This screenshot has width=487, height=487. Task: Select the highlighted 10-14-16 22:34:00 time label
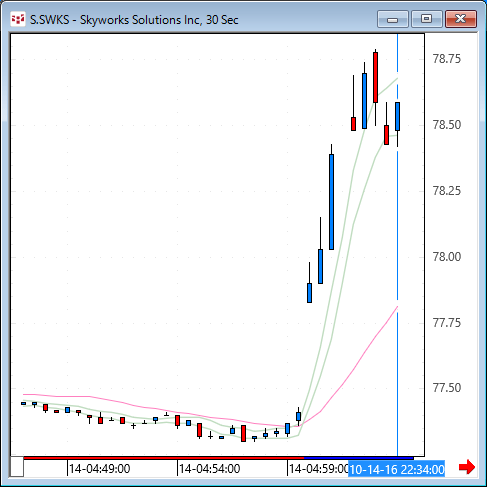pos(396,469)
